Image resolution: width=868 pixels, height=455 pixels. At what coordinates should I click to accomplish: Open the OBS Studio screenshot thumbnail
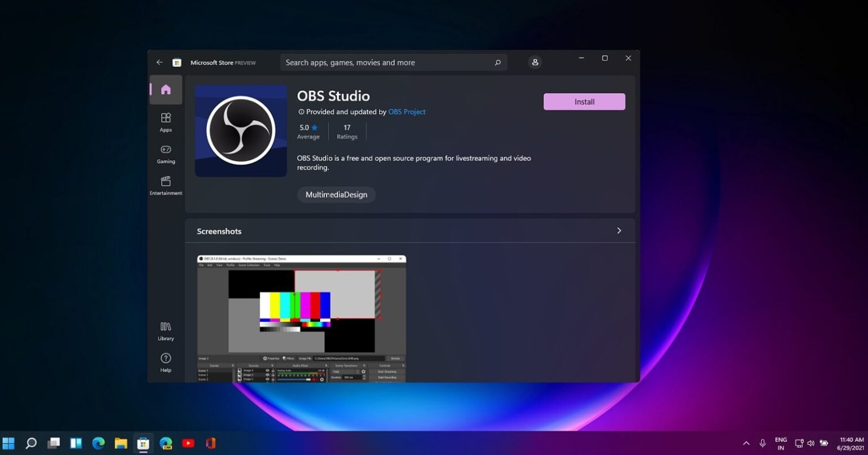(x=301, y=316)
